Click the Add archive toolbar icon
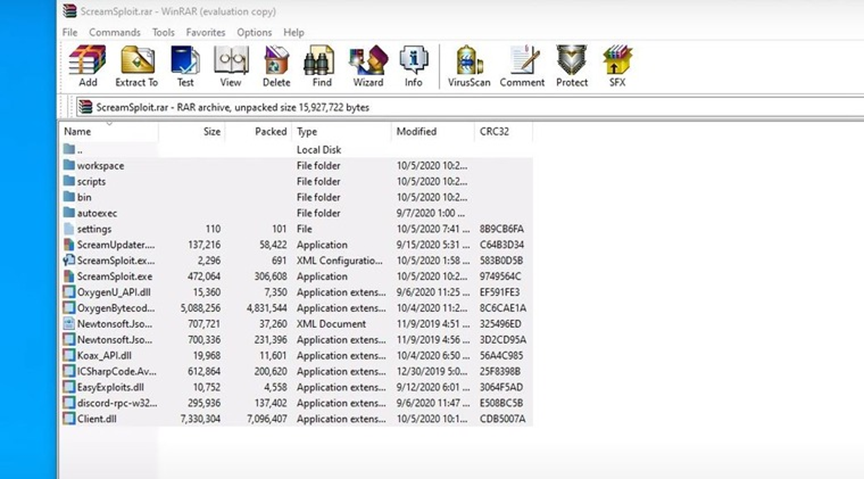Image resolution: width=864 pixels, height=479 pixels. click(x=87, y=66)
